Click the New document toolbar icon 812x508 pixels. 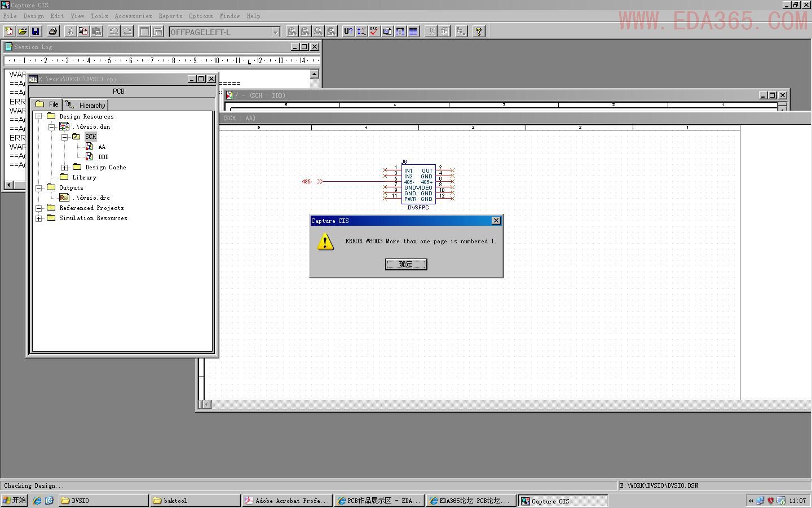click(x=9, y=32)
